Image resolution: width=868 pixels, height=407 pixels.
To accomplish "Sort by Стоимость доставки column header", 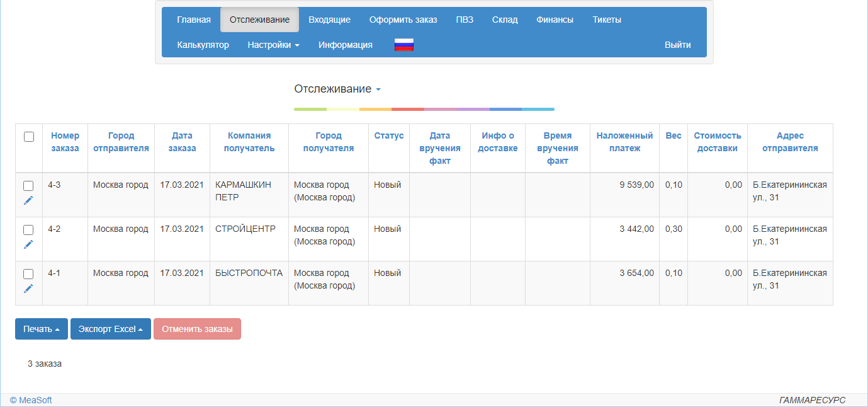I will [x=718, y=142].
